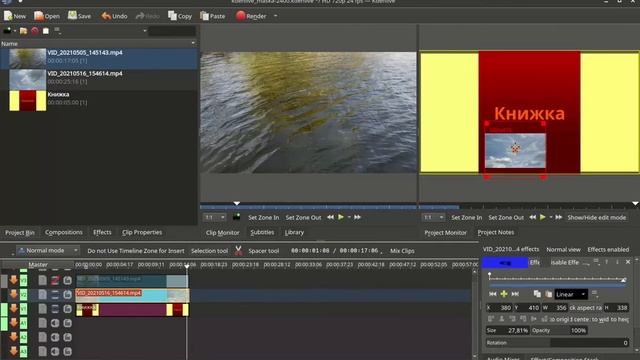The image size is (640, 360).
Task: Click the Copy toolbar button
Action: [180, 16]
